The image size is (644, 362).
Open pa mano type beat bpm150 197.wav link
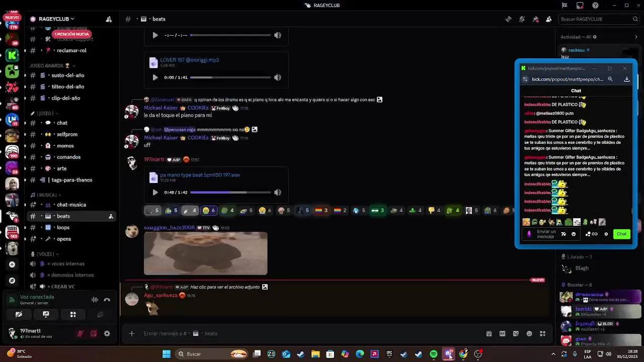point(200,175)
